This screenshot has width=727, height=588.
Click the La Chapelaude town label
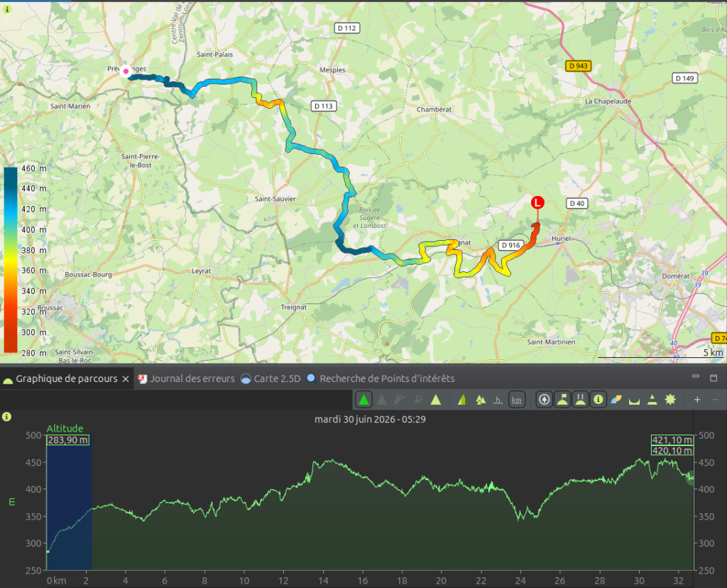point(608,101)
